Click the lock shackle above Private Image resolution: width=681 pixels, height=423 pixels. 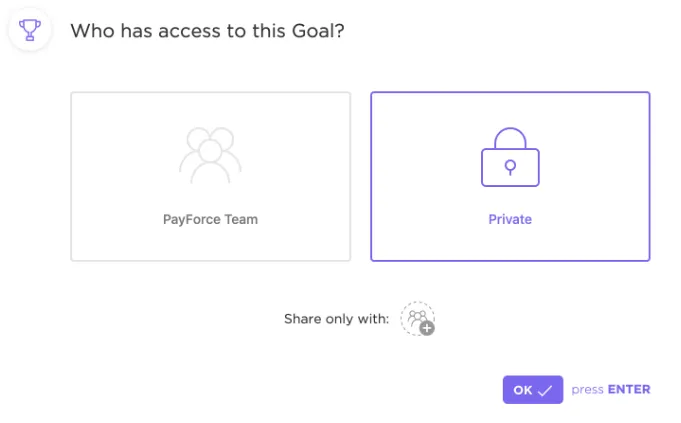click(510, 138)
